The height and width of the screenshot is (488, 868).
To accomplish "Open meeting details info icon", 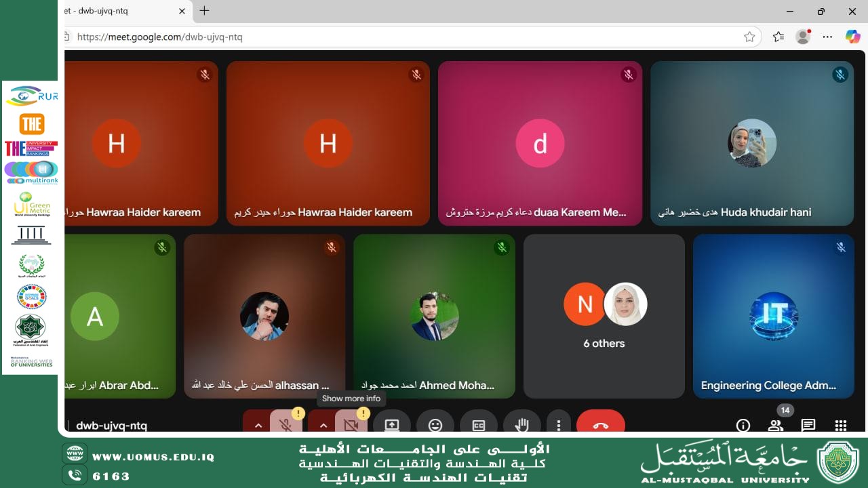I will tap(743, 426).
